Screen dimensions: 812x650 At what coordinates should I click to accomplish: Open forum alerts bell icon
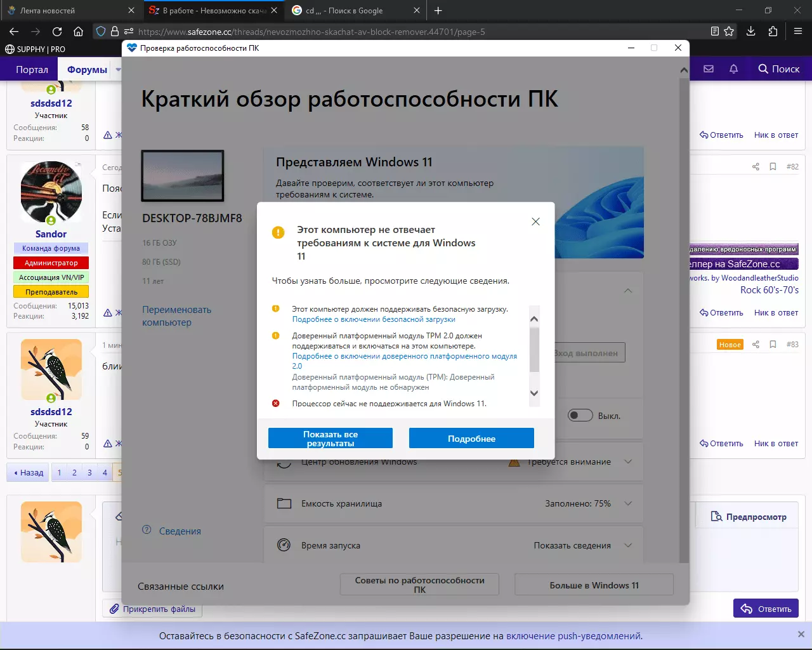[x=734, y=69]
